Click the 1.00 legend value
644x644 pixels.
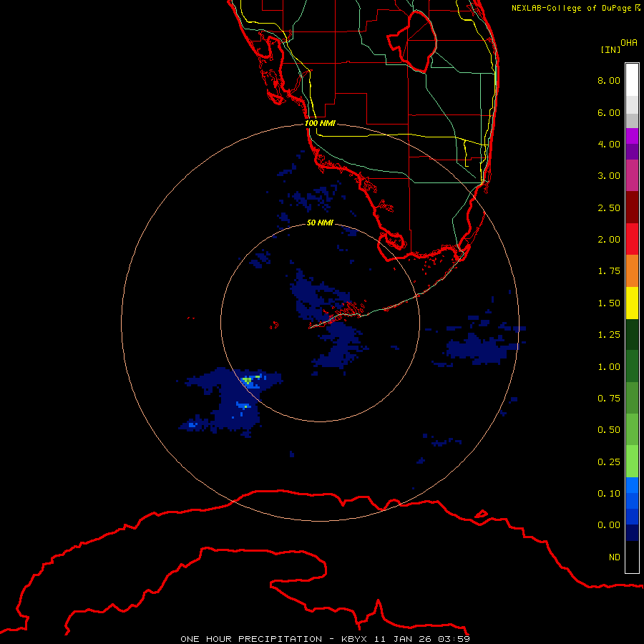point(609,367)
